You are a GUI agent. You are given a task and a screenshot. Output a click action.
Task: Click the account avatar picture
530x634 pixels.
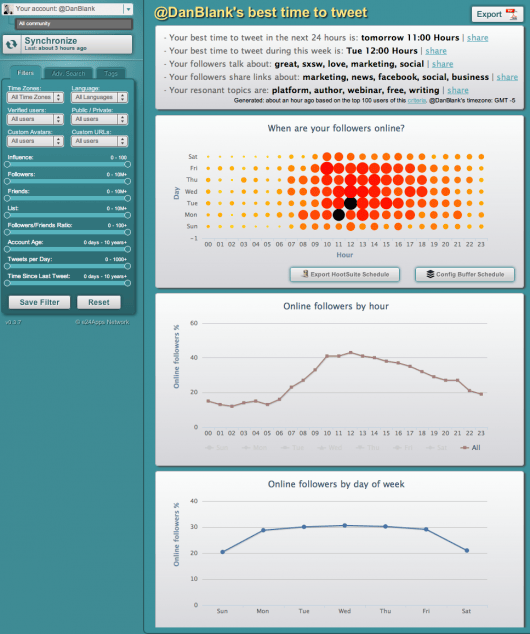pyautogui.click(x=8, y=8)
